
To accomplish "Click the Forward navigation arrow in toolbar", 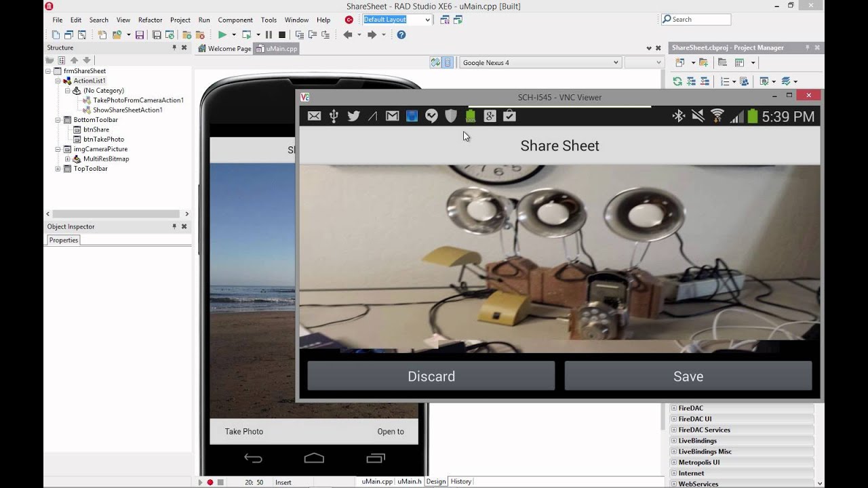I will tap(372, 35).
